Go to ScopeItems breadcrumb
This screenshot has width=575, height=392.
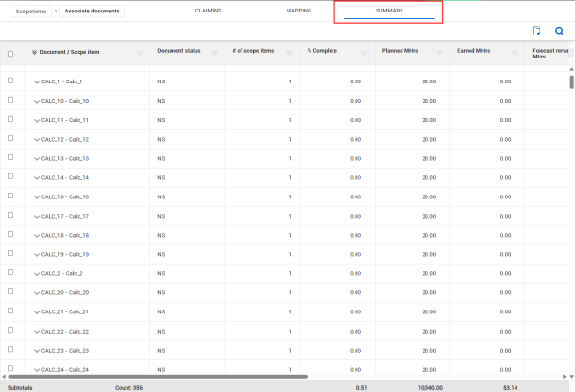click(x=31, y=12)
